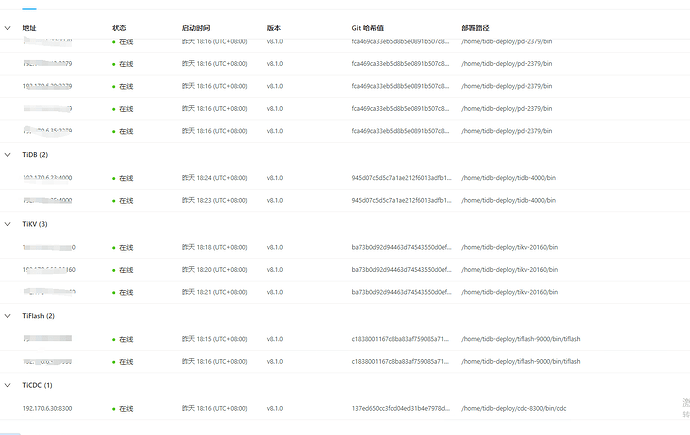This screenshot has height=435, width=690.
Task: Click the 状态 column header
Action: [119, 29]
